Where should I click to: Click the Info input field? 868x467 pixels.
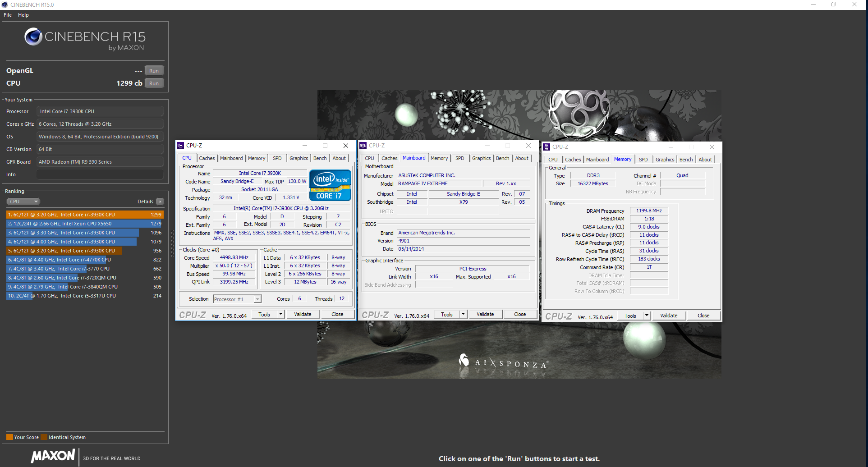point(100,174)
